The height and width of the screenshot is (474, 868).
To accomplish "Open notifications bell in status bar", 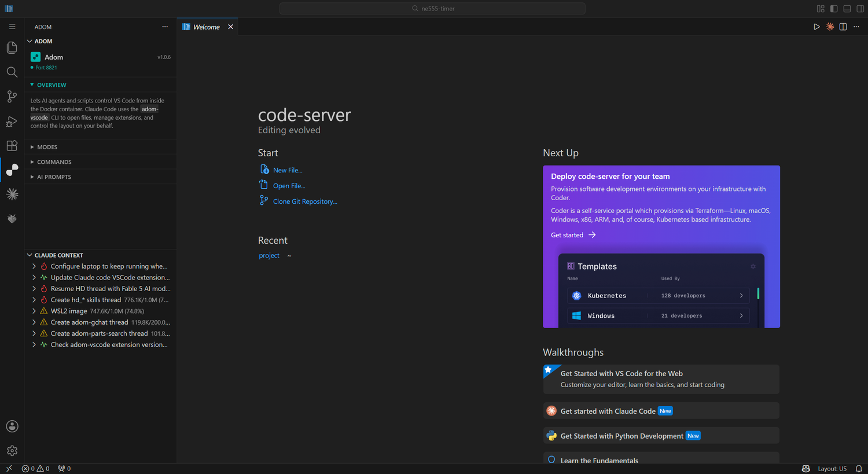I will coord(859,469).
